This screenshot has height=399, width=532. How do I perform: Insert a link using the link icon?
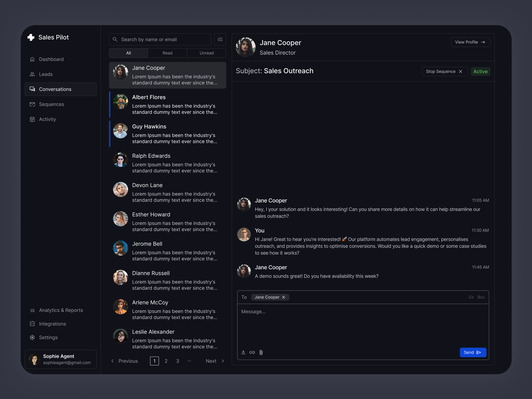(252, 352)
